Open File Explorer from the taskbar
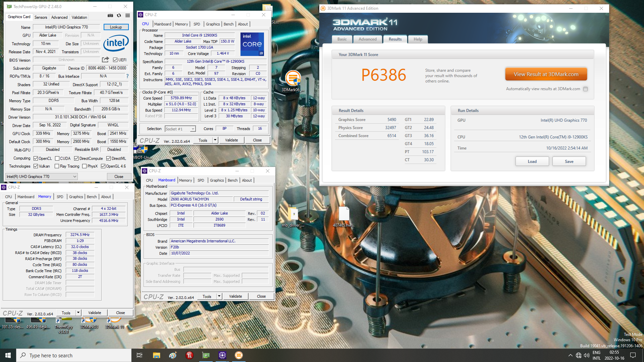This screenshot has height=362, width=644. (x=156, y=355)
